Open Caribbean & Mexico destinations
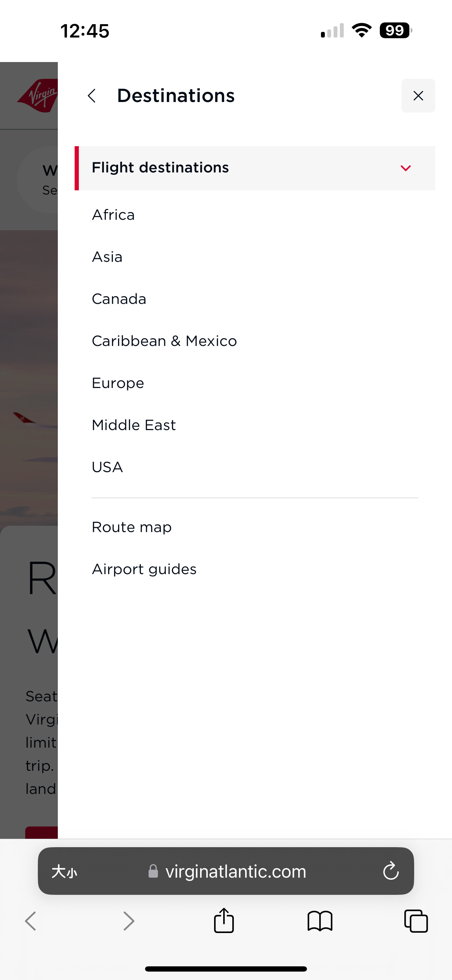The height and width of the screenshot is (980, 452). (x=164, y=341)
